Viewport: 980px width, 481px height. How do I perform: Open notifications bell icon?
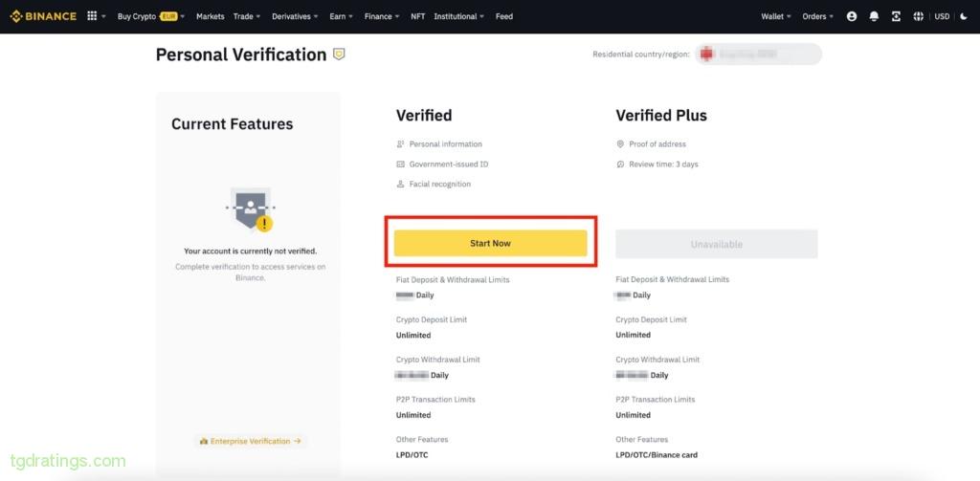874,17
